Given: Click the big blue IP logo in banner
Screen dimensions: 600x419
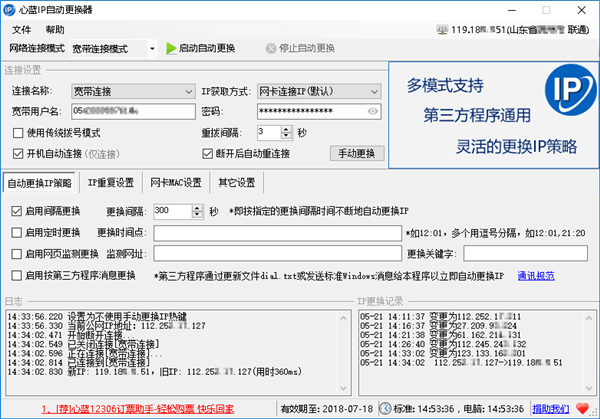Looking at the screenshot, I should coord(570,90).
